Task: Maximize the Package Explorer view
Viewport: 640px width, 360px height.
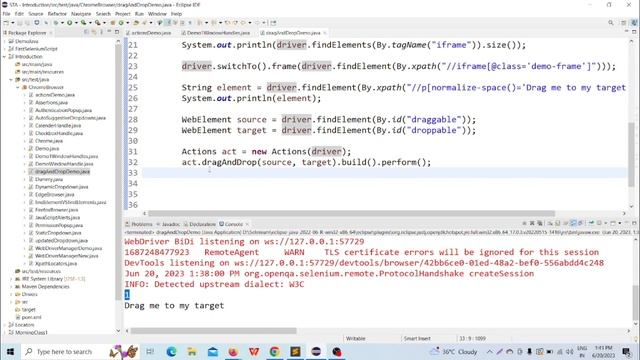Action: [x=117, y=32]
